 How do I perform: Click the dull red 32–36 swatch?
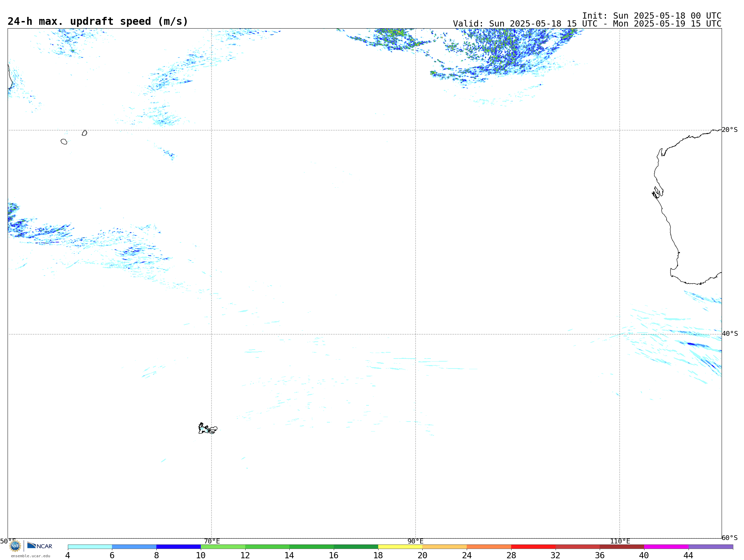pos(578,547)
